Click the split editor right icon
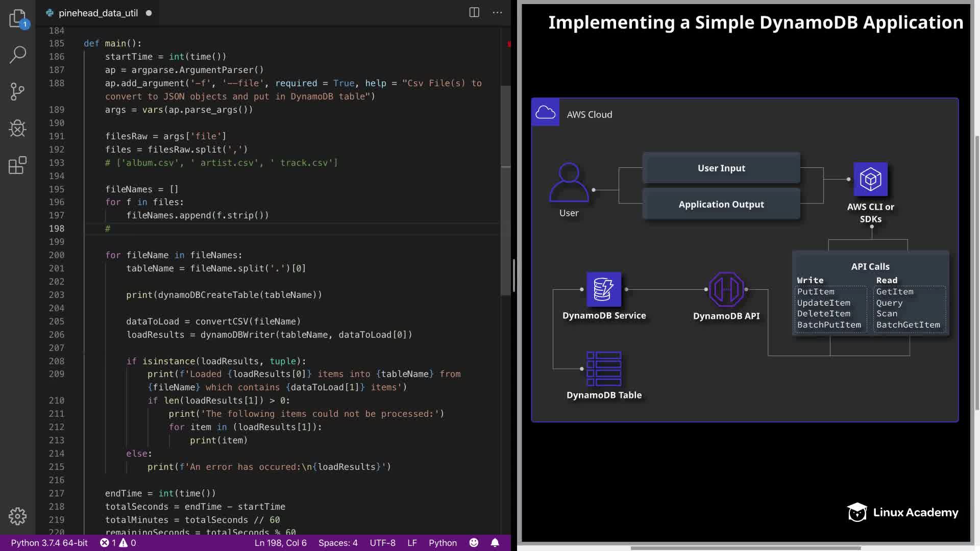 474,13
